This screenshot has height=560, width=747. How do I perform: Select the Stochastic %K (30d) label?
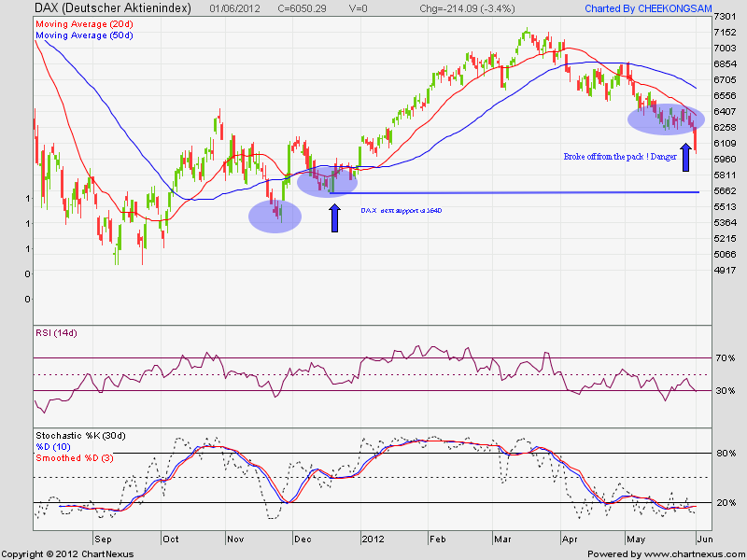[80, 436]
